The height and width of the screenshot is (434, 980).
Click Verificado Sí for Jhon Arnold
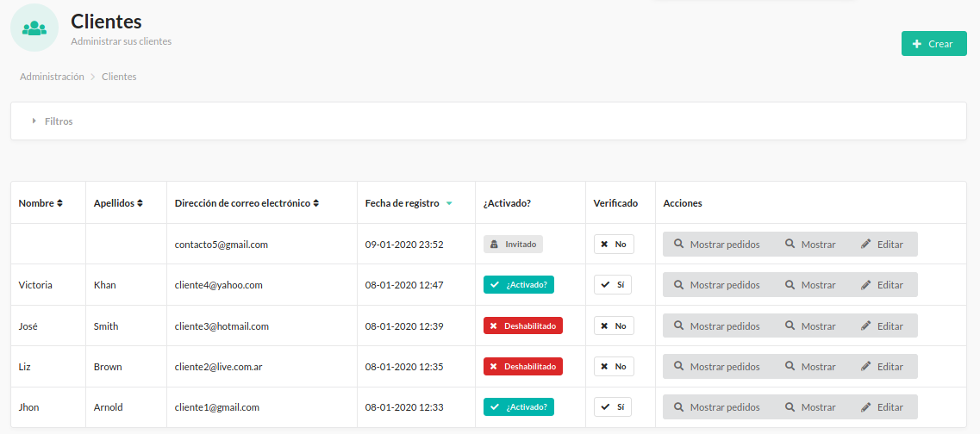[x=613, y=407]
